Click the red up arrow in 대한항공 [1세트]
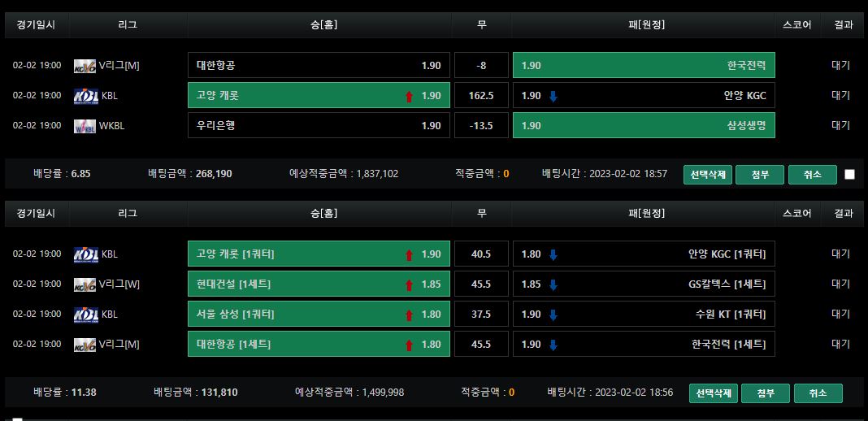The width and height of the screenshot is (868, 421). tap(409, 345)
